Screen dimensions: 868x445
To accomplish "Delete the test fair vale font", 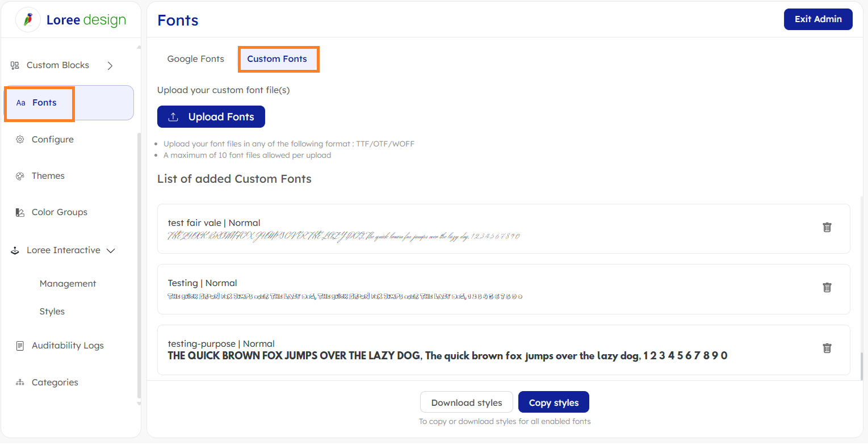I will pyautogui.click(x=827, y=227).
